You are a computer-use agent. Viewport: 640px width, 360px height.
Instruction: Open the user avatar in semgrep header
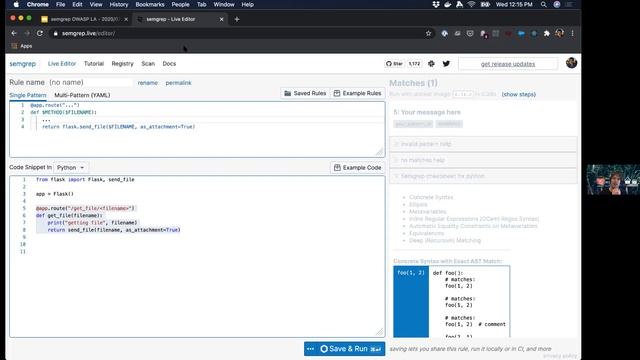tap(571, 63)
